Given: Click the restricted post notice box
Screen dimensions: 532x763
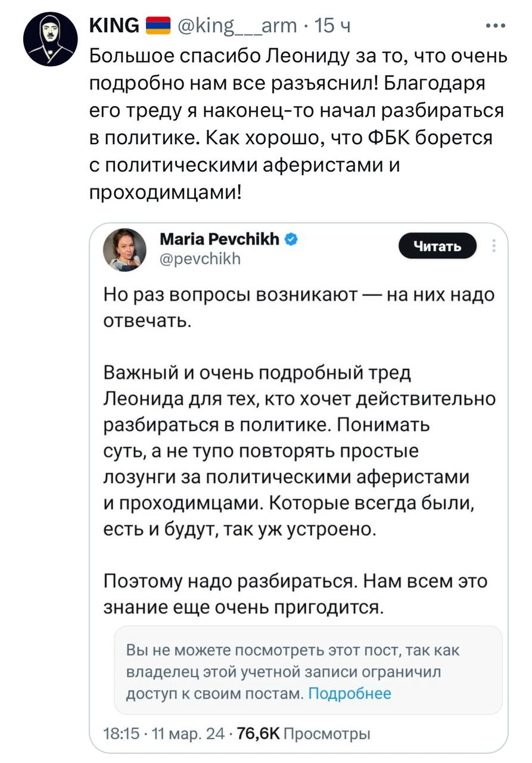Looking at the screenshot, I should point(308,670).
